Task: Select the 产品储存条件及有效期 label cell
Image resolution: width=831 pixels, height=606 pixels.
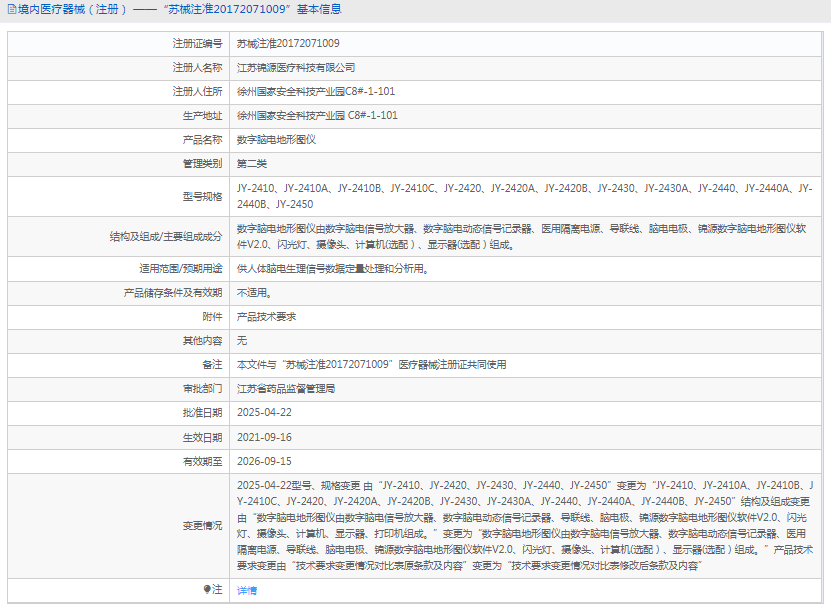Action: (119, 293)
